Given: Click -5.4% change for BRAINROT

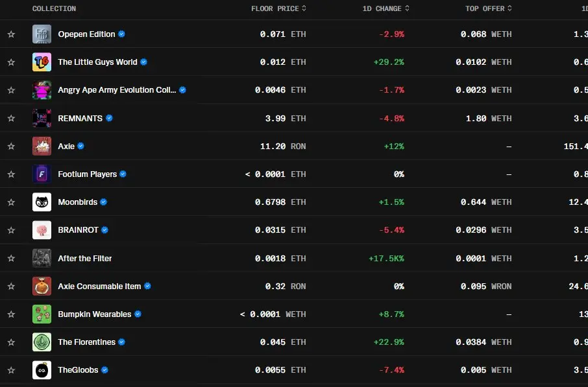Looking at the screenshot, I should 391,230.
